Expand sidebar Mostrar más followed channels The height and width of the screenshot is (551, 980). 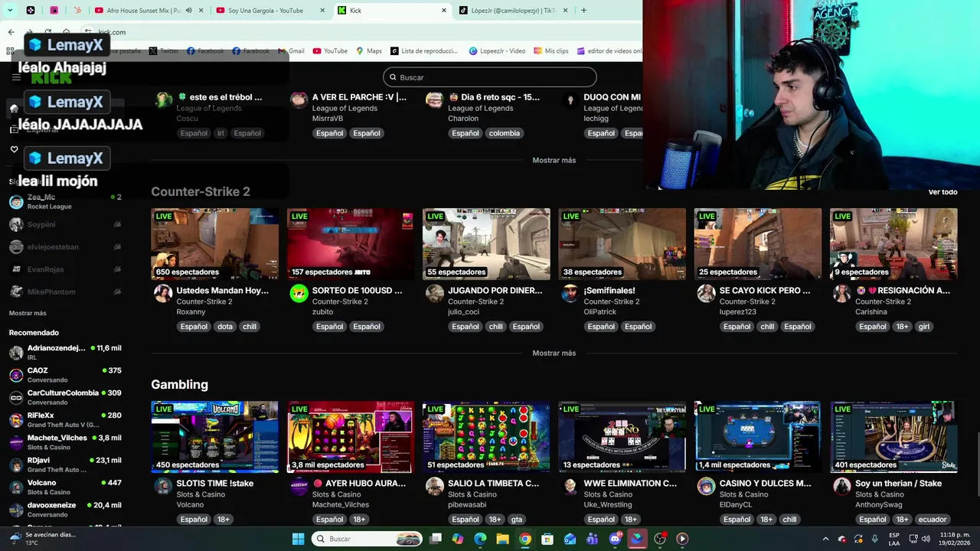click(28, 313)
